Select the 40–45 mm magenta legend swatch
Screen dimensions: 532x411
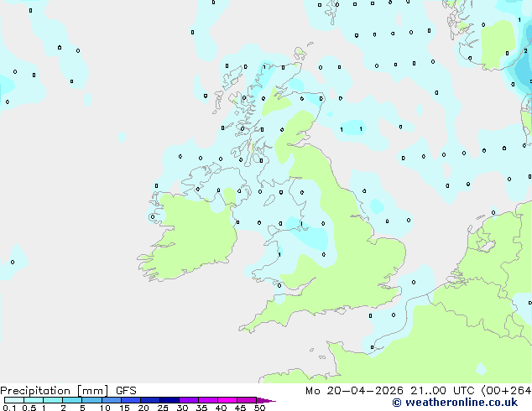point(227,400)
